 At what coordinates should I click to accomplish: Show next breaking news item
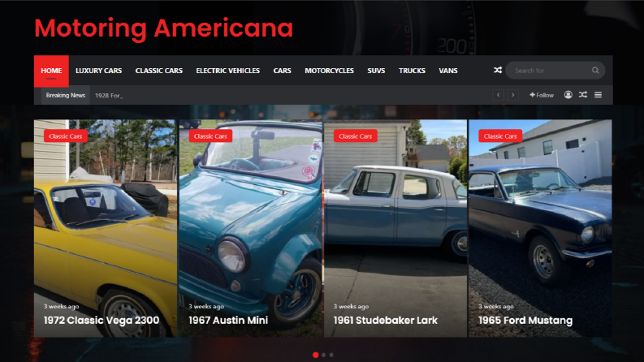[x=512, y=95]
